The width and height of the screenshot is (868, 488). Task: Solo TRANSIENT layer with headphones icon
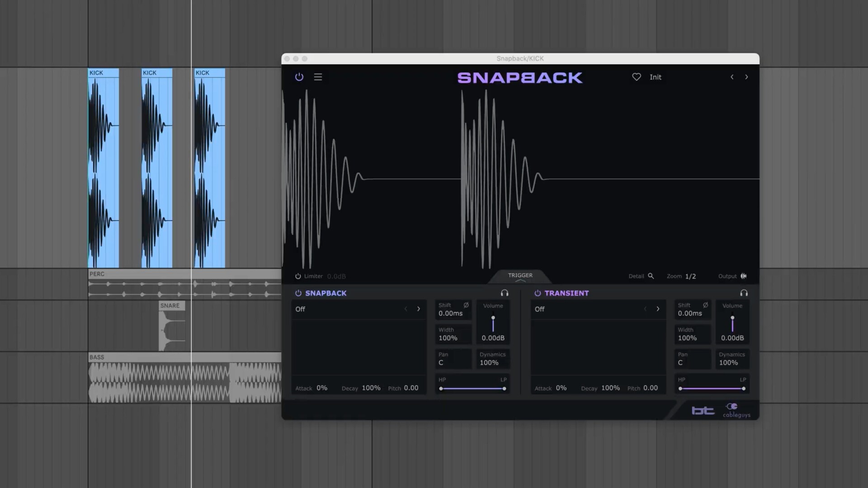coord(744,293)
